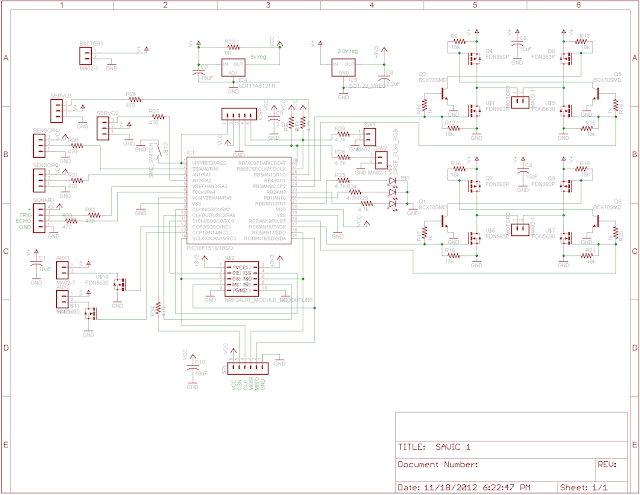Select the C4 10uF capacitor symbol
Image resolution: width=640 pixels, height=495 pixels.
click(x=523, y=171)
